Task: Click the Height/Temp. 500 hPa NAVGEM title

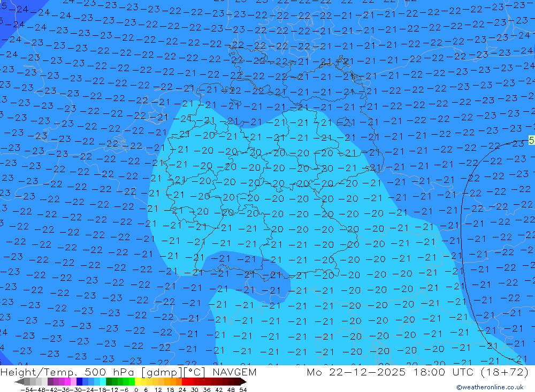Action: coord(128,372)
